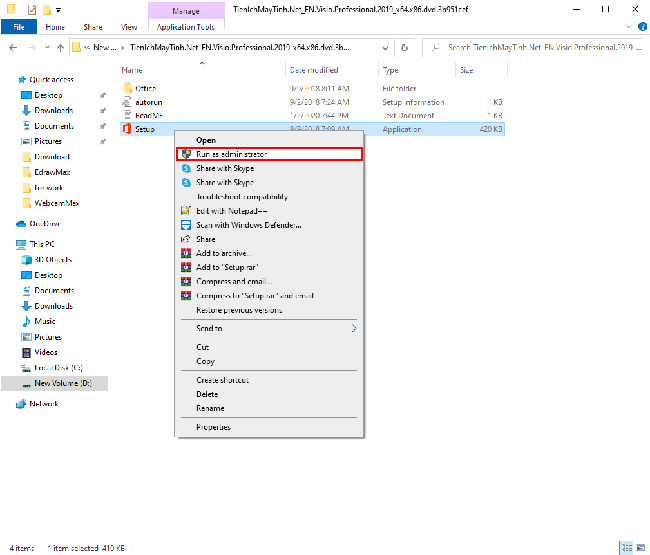Expand the ribbon with the chevron
Viewport: 650px width, 555px height.
[x=628, y=27]
